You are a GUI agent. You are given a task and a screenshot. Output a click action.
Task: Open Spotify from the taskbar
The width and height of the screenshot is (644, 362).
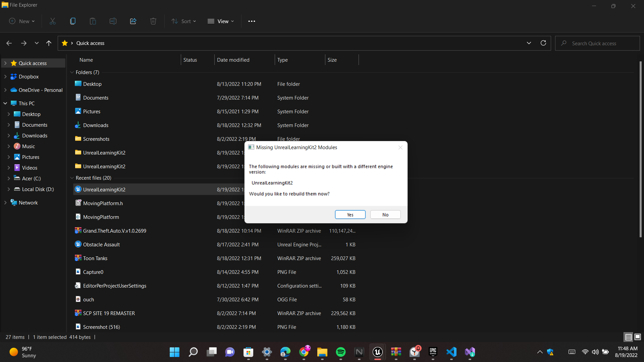[340, 352]
